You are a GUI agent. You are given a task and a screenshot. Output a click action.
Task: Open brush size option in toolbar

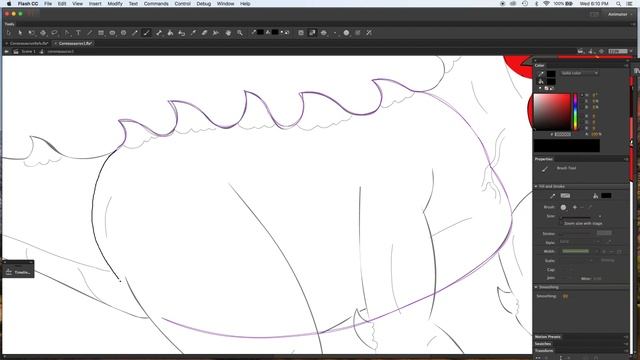coord(335,33)
